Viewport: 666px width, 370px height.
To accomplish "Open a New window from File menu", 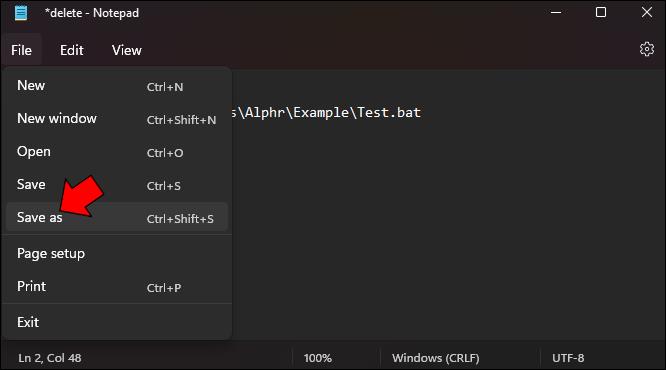I will pos(117,119).
